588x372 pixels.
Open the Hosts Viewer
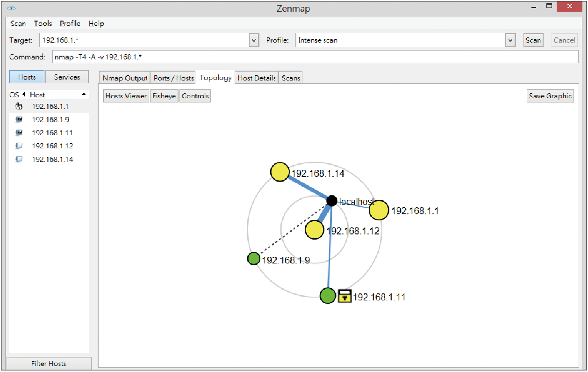(126, 96)
